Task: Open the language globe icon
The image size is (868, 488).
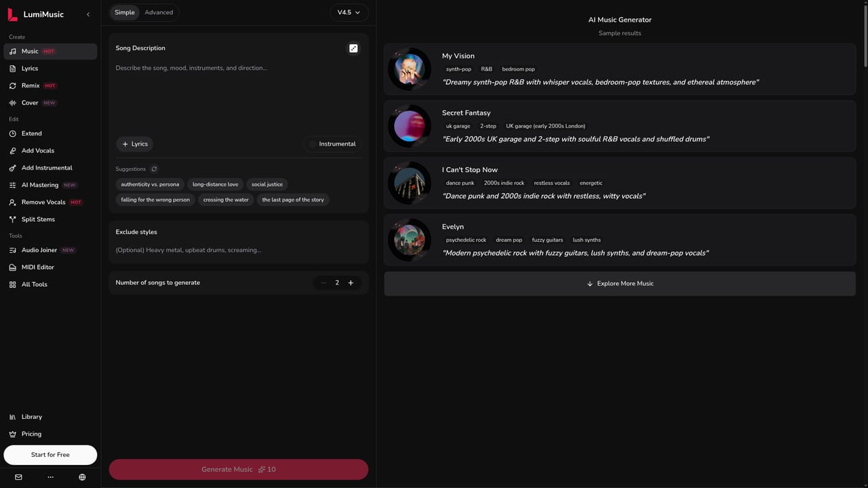Action: pyautogui.click(x=82, y=477)
